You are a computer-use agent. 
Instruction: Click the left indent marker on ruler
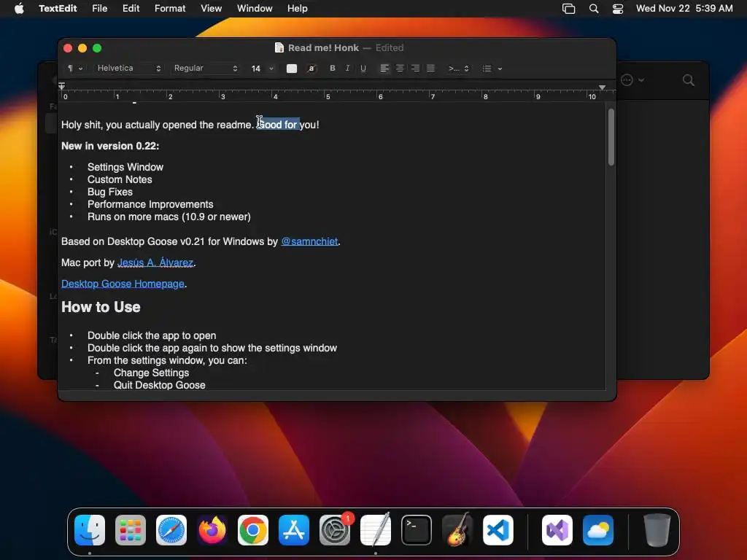pyautogui.click(x=61, y=86)
